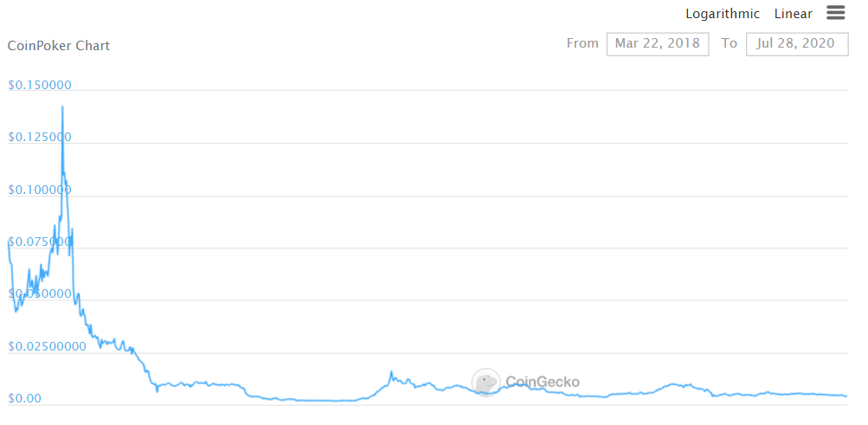Click the $0.075000 axis label
This screenshot has height=425, width=868.
coord(40,241)
